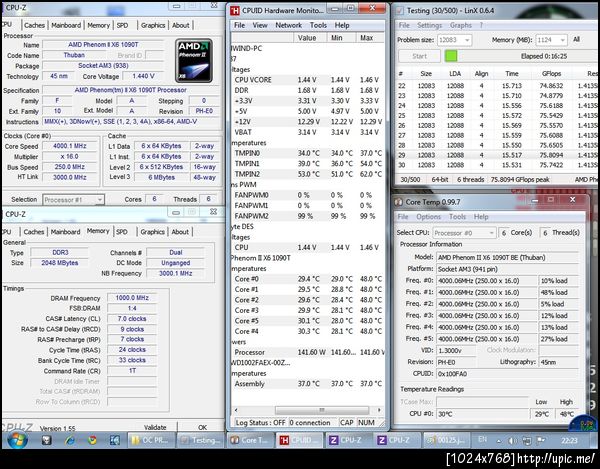Screen dimensions: 600x469
Task: Open the Selection Processor #1 dropdown in CPU-Z
Action: click(x=73, y=200)
